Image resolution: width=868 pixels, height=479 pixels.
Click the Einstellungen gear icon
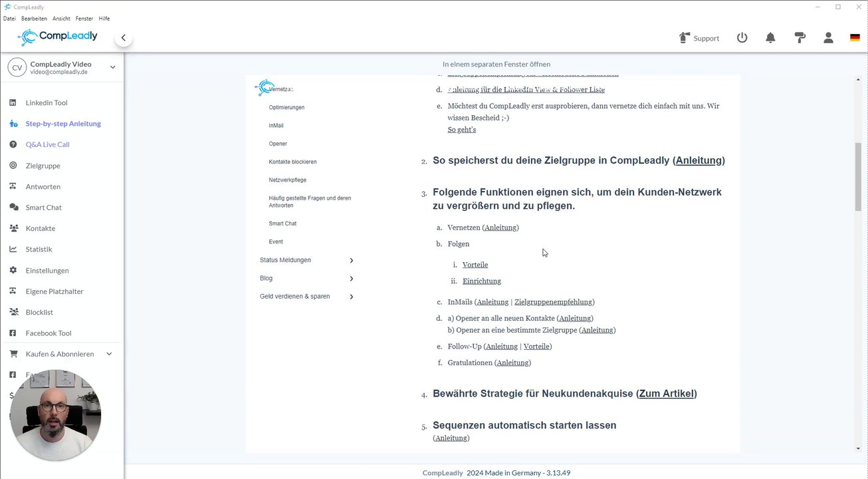13,270
